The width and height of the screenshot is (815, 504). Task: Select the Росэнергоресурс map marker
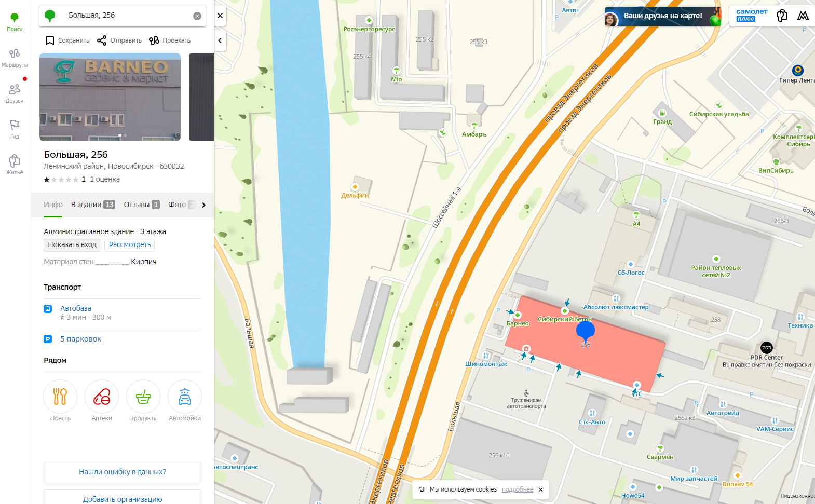[x=369, y=20]
